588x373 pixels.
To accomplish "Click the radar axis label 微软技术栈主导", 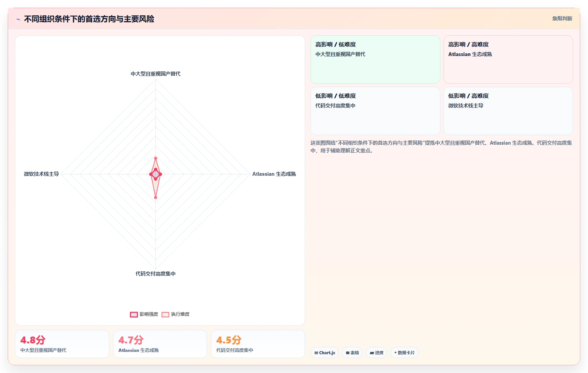I will coord(41,174).
